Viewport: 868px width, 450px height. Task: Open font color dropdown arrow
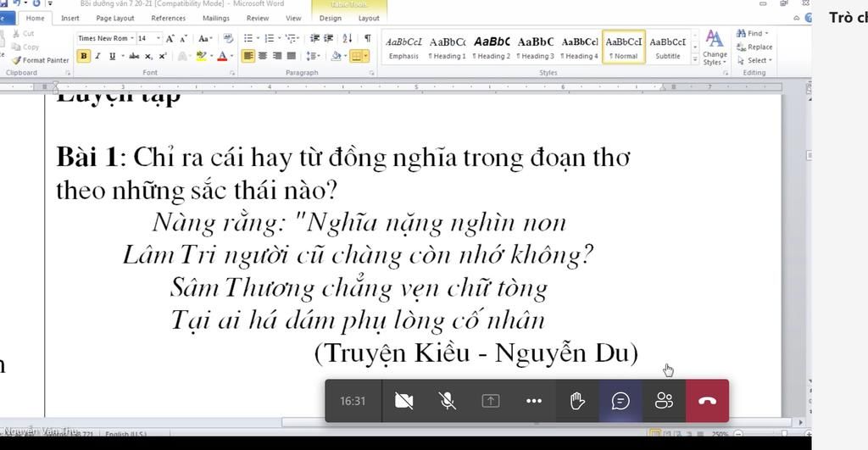(231, 56)
